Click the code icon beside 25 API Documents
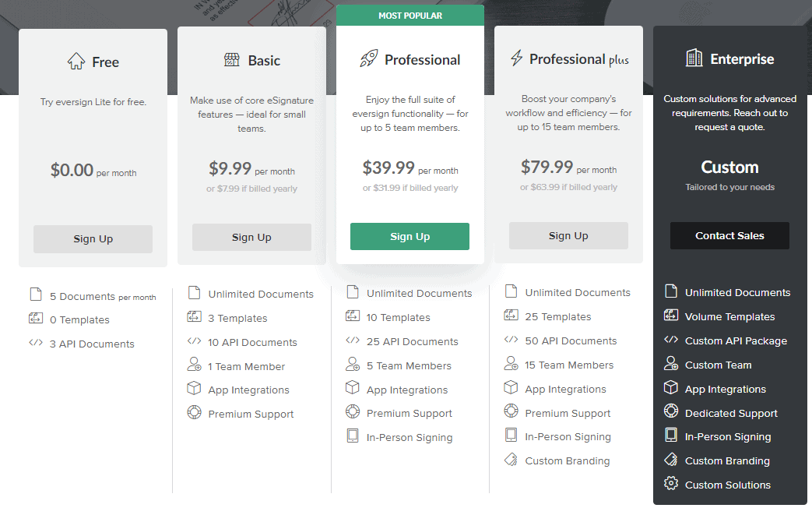 click(x=354, y=341)
